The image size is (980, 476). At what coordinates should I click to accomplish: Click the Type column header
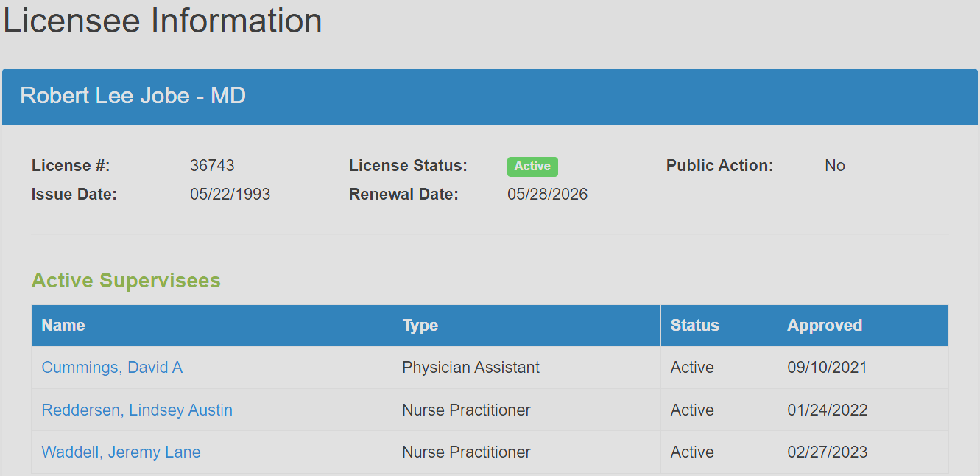tap(420, 326)
